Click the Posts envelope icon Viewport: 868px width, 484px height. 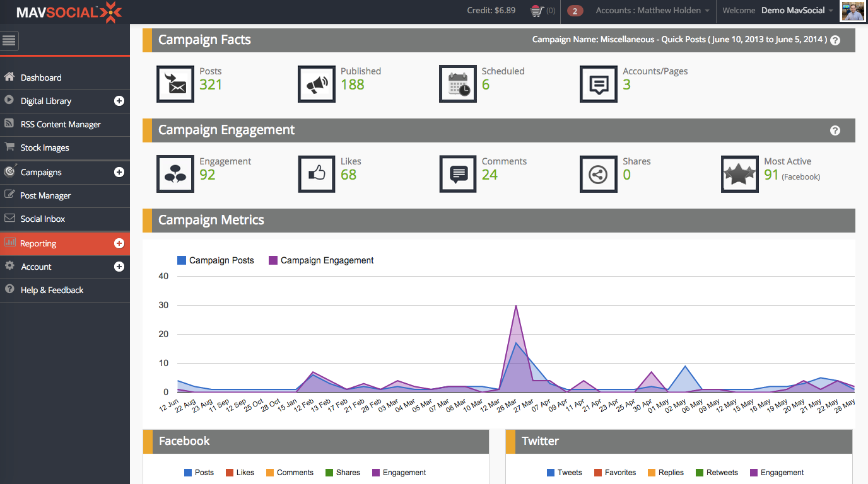[x=175, y=84]
